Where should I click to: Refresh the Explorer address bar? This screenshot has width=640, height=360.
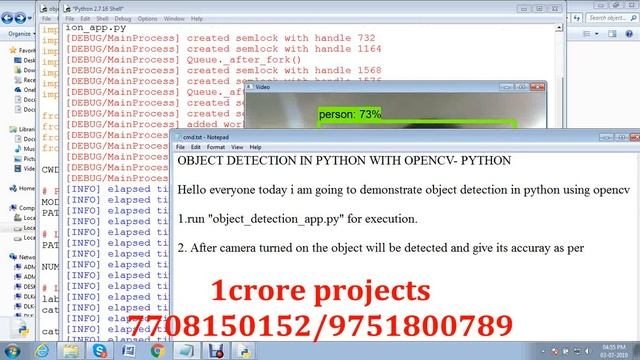coord(576,18)
